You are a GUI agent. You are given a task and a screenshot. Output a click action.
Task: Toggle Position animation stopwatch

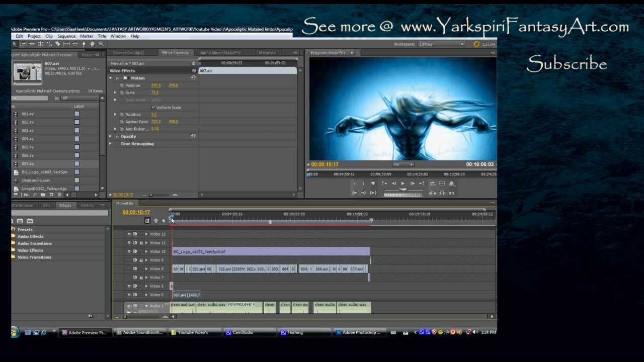point(121,85)
